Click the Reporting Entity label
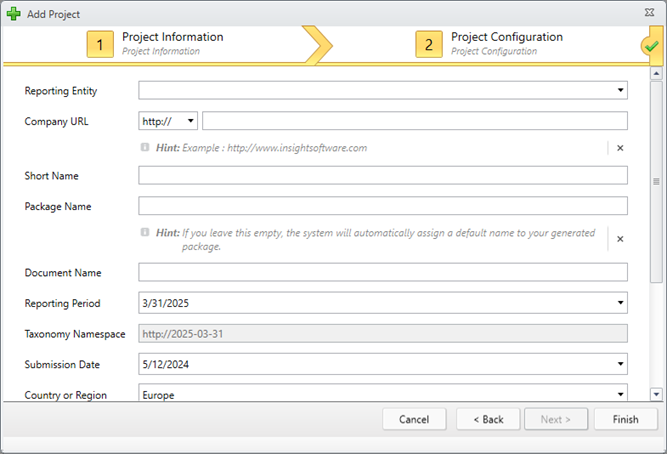 point(61,91)
